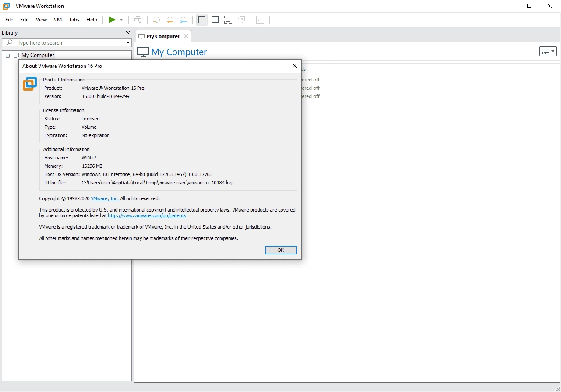561x392 pixels.
Task: Click the license status Licensed text
Action: click(91, 119)
